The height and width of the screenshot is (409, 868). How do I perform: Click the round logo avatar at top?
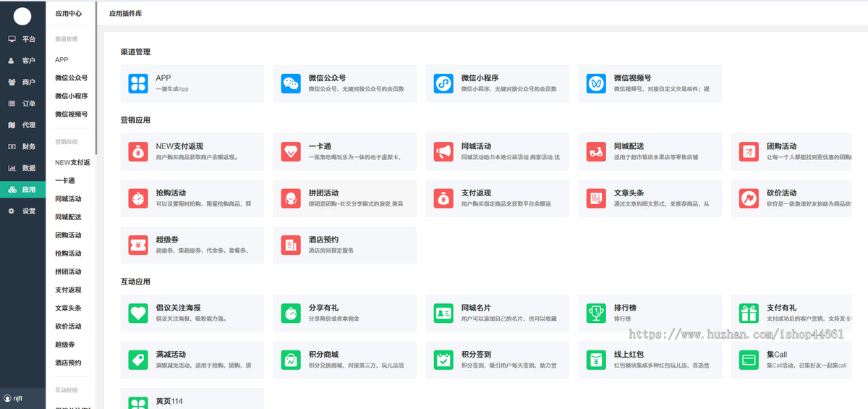click(22, 15)
